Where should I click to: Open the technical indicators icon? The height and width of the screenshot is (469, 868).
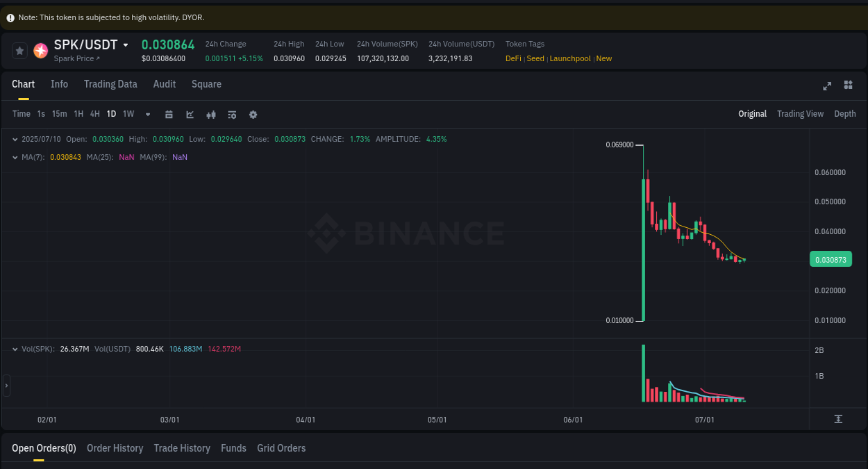coord(232,114)
